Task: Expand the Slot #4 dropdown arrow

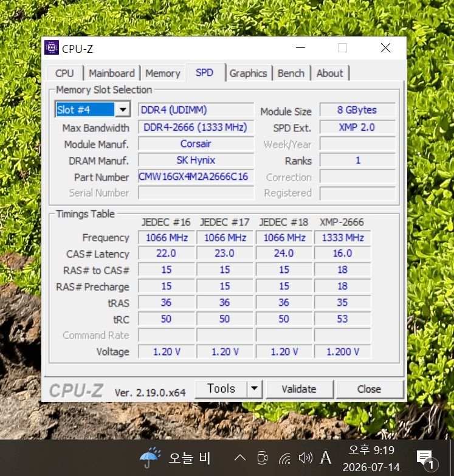Action: (123, 109)
